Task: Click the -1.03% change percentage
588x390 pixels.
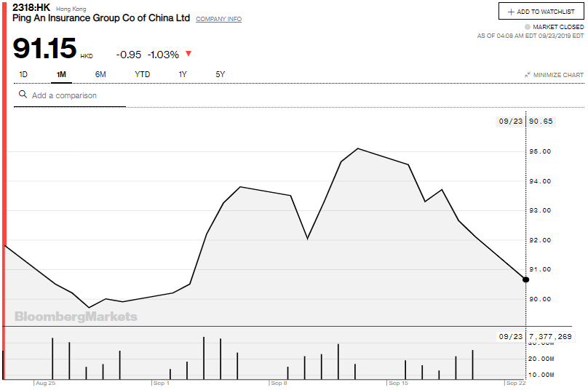Action: [163, 55]
